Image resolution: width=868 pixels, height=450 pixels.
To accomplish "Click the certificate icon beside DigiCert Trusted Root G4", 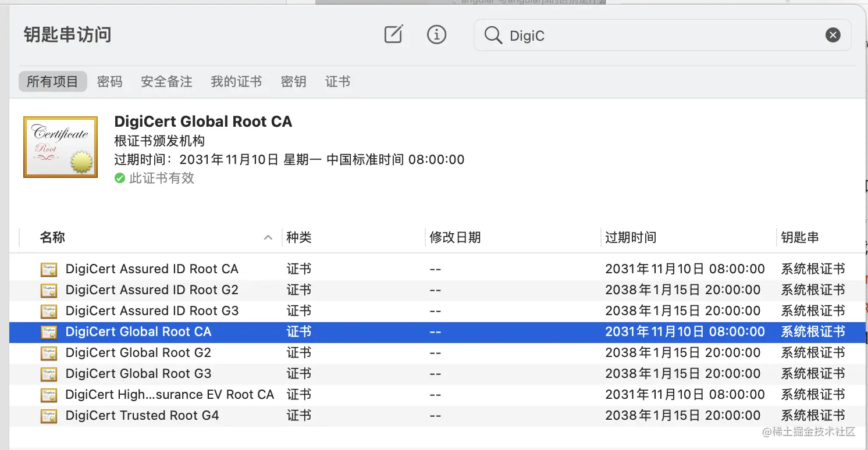I will point(49,415).
